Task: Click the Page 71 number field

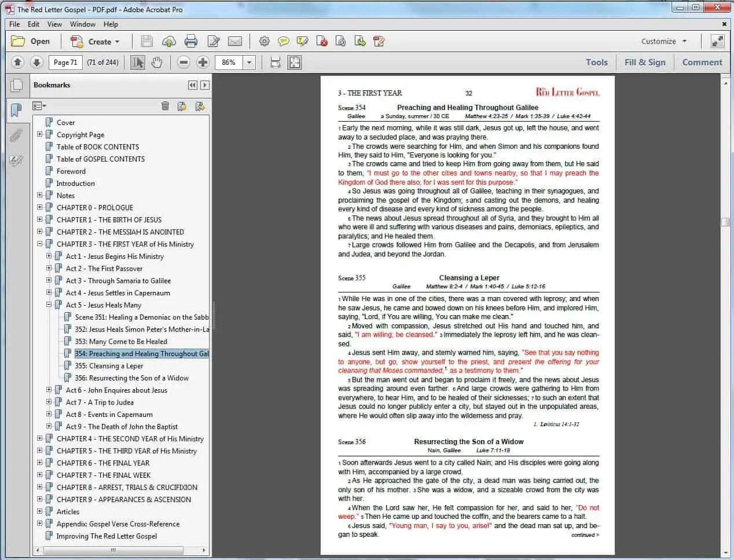Action: point(65,62)
